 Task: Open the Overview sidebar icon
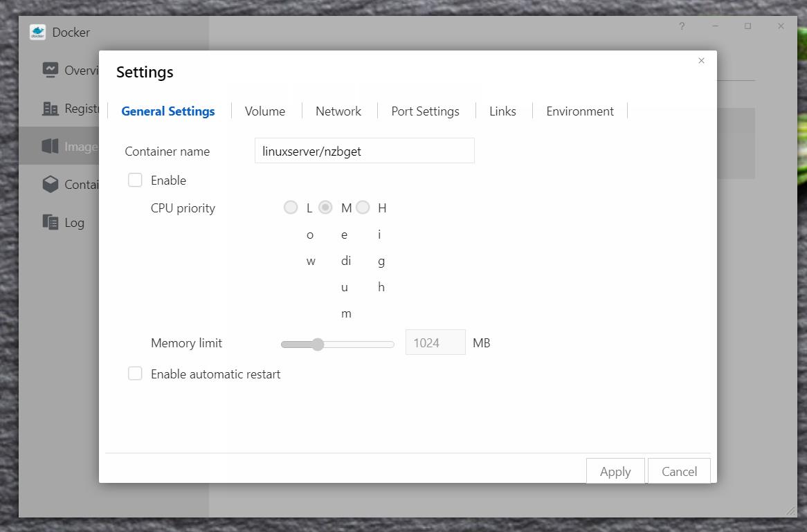click(x=50, y=70)
